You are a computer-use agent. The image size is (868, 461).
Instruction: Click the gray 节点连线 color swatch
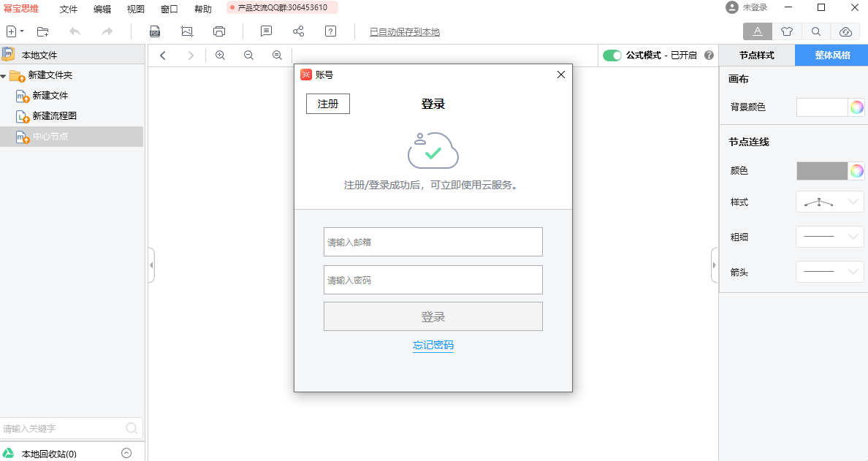click(x=821, y=171)
